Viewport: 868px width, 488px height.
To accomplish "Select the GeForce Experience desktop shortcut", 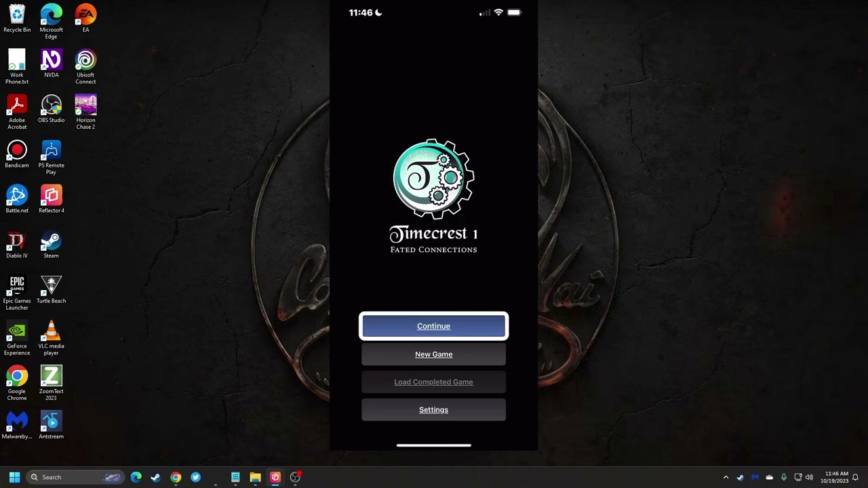I will (x=17, y=338).
